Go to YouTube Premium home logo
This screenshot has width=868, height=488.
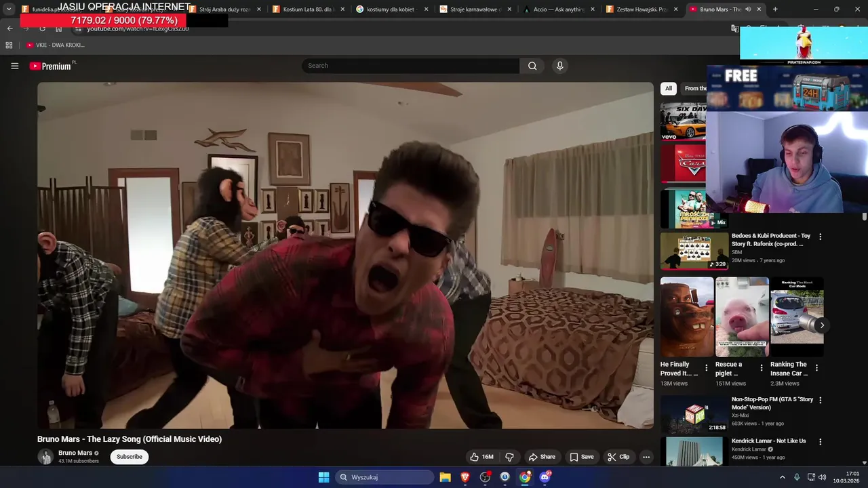52,66
